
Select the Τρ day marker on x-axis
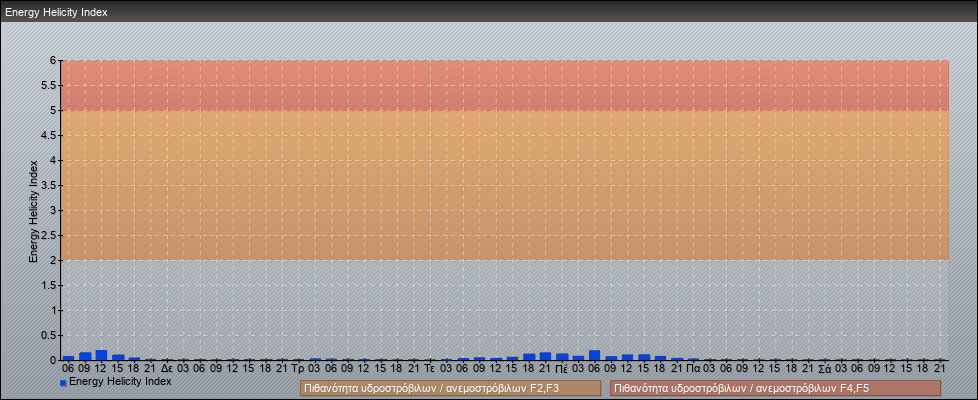[298, 369]
